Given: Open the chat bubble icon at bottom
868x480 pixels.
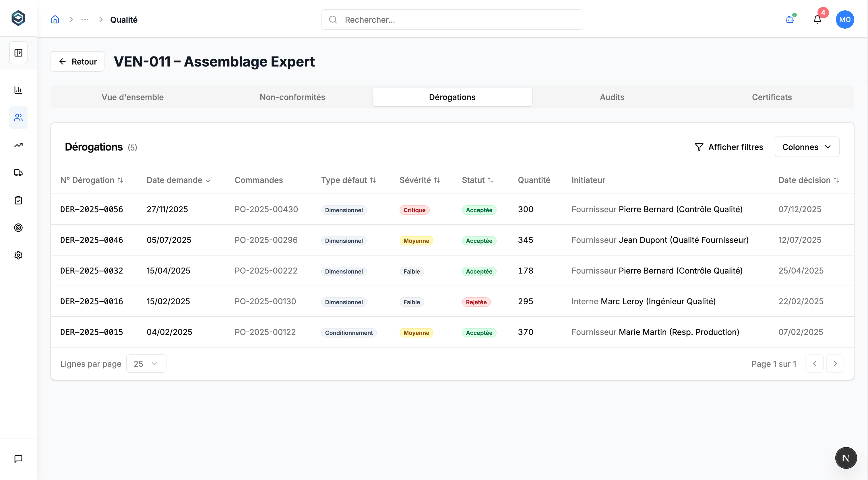Looking at the screenshot, I should click(x=18, y=459).
